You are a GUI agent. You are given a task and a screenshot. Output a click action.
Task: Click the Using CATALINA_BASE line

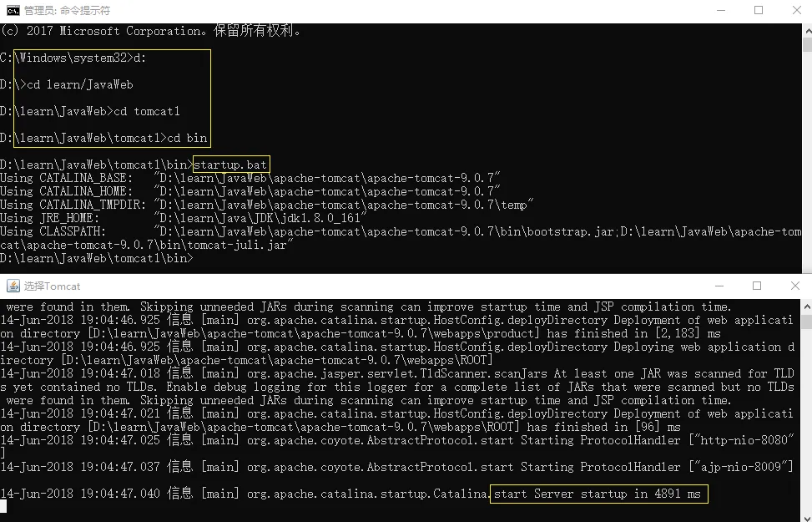pos(250,179)
